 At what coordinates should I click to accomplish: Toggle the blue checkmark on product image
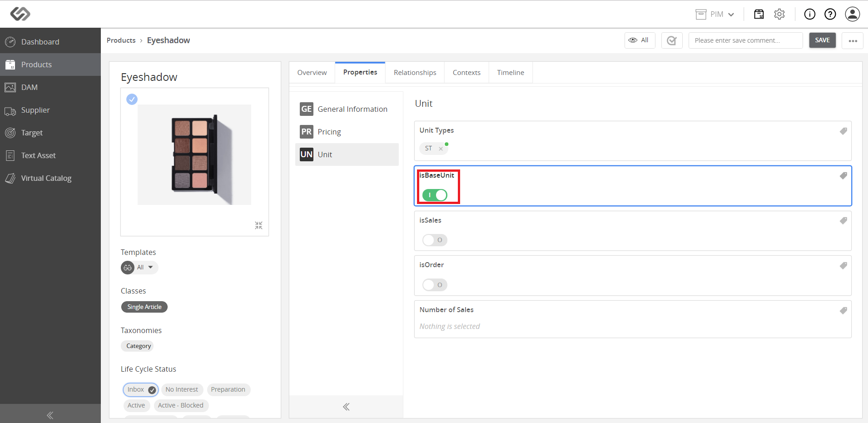132,99
